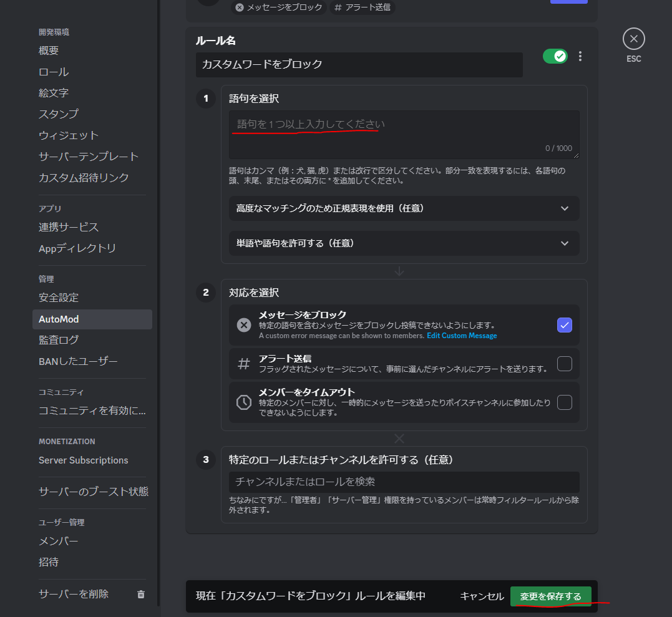Expand 高度なマッチングのため正規表現を使用 section
This screenshot has width=672, height=617.
click(x=404, y=208)
